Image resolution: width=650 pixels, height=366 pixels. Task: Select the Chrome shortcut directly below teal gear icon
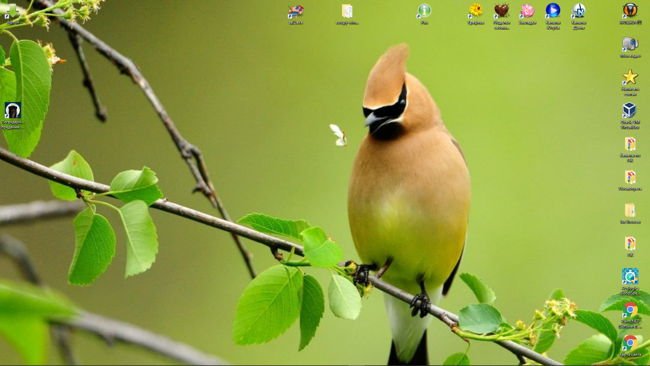[x=630, y=310]
